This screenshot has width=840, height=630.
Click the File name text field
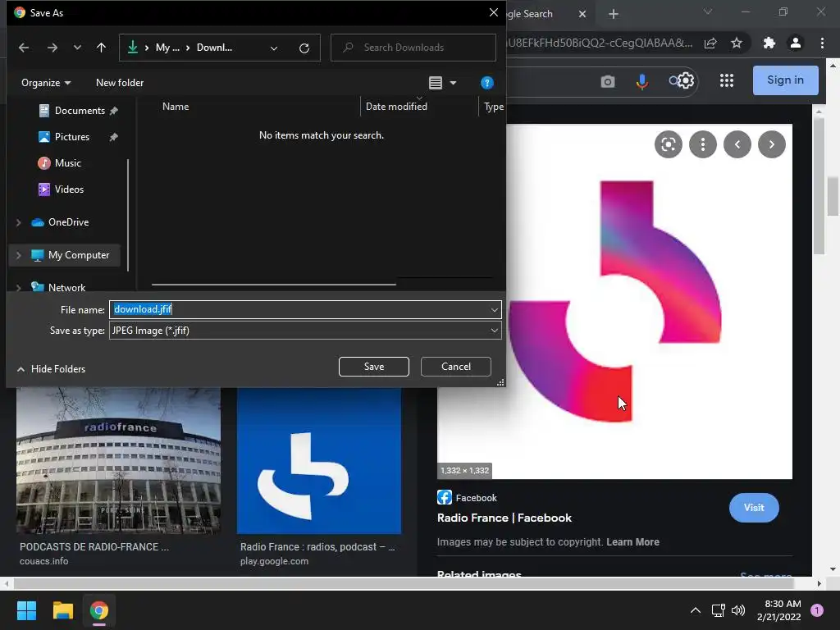point(299,309)
